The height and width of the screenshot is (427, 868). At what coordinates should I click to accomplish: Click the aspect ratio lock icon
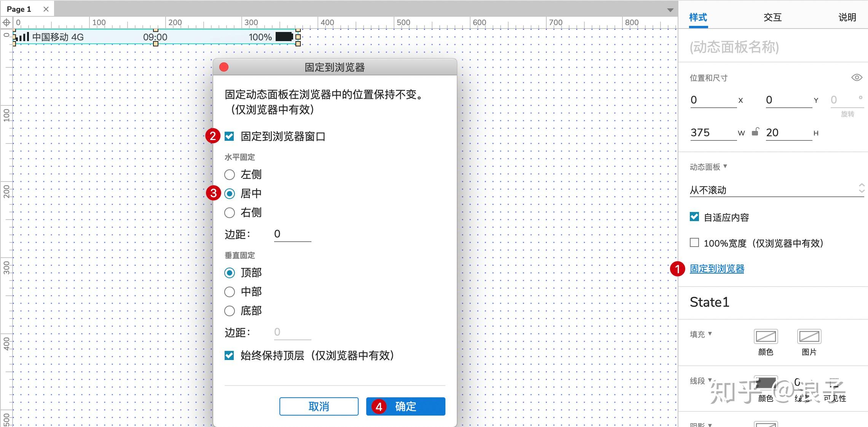[x=755, y=132]
